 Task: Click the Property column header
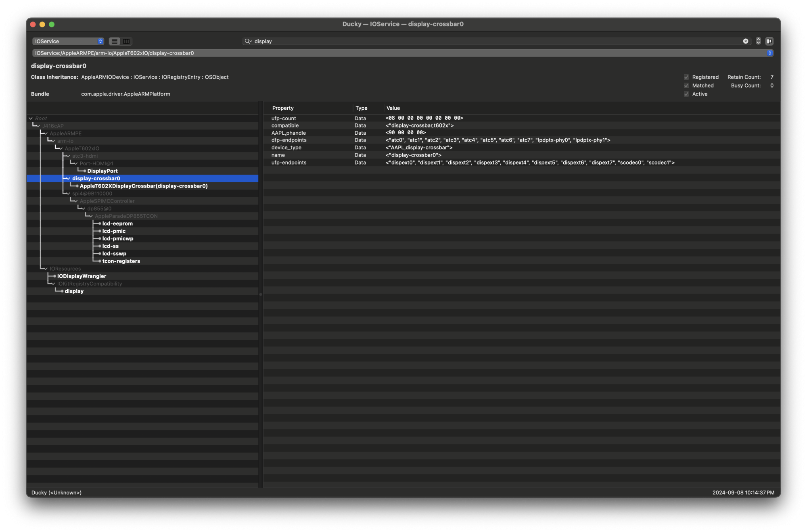283,108
